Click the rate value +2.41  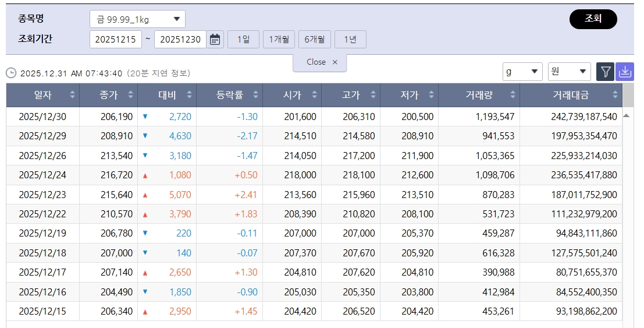(246, 194)
